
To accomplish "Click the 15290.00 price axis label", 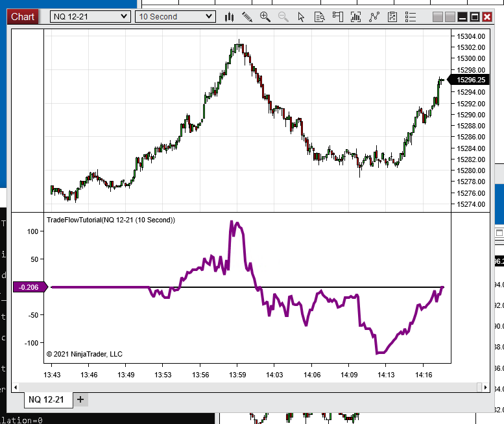I will click(x=471, y=115).
